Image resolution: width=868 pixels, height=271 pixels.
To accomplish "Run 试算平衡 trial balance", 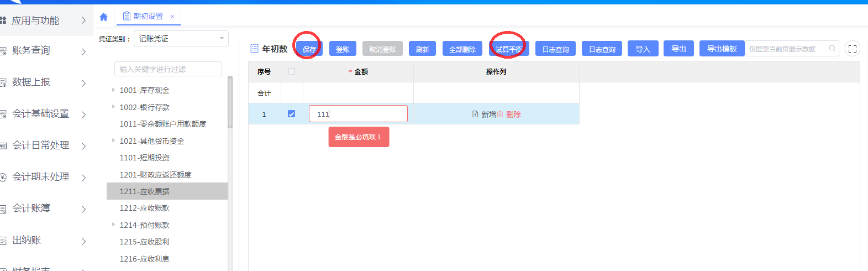I will 509,49.
